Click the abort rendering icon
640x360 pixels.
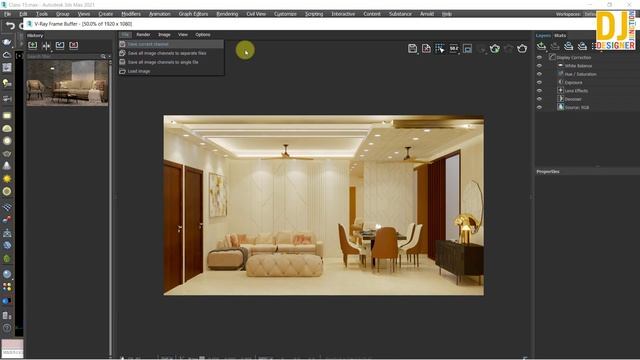(x=509, y=49)
